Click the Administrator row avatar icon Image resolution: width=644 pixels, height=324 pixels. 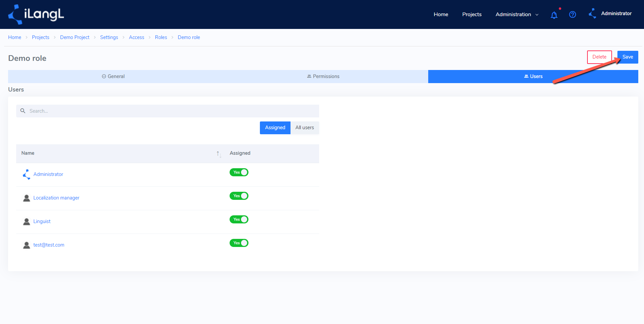[x=27, y=174]
